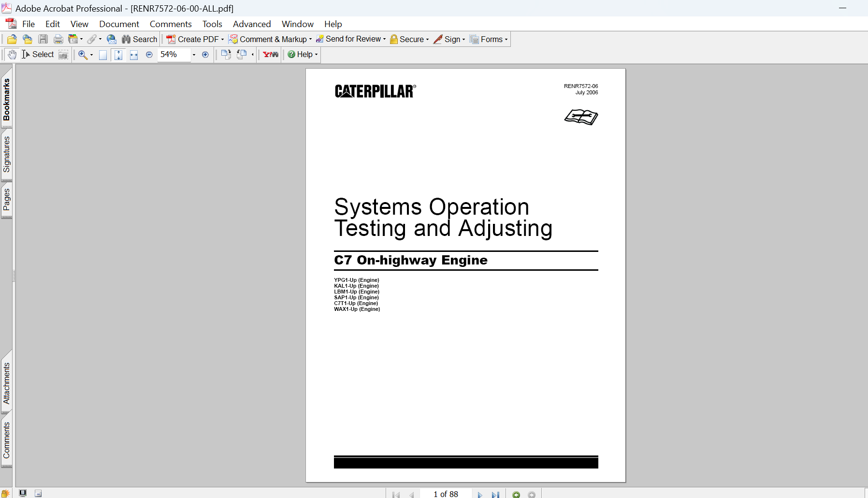Click the Yahoo search toolbar icon
Screen dimensions: 868x498
(x=271, y=55)
